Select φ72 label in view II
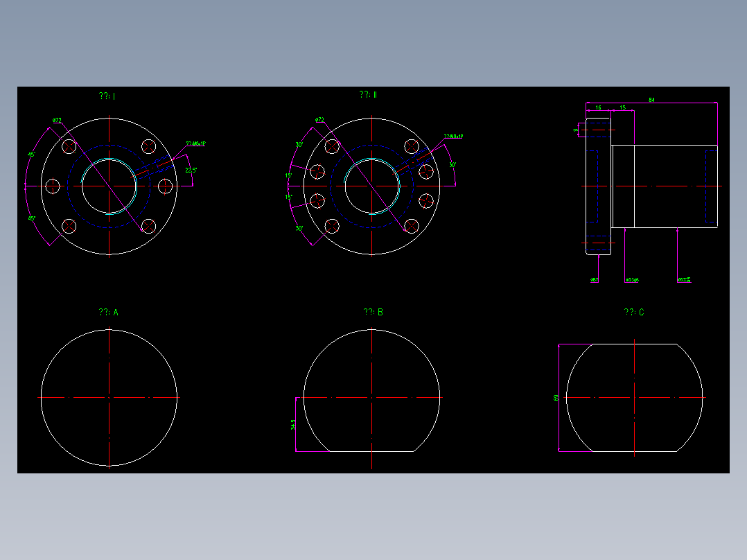The width and height of the screenshot is (747, 560). click(319, 120)
